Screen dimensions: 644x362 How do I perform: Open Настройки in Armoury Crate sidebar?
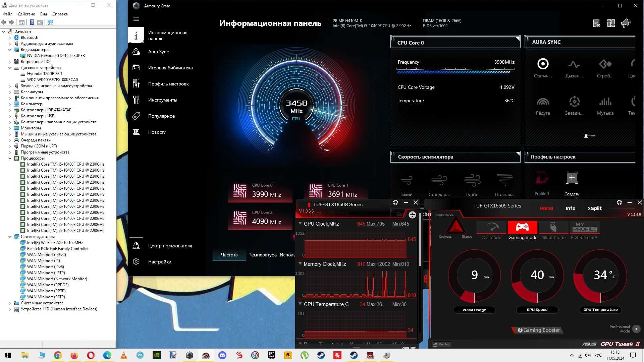pos(159,262)
